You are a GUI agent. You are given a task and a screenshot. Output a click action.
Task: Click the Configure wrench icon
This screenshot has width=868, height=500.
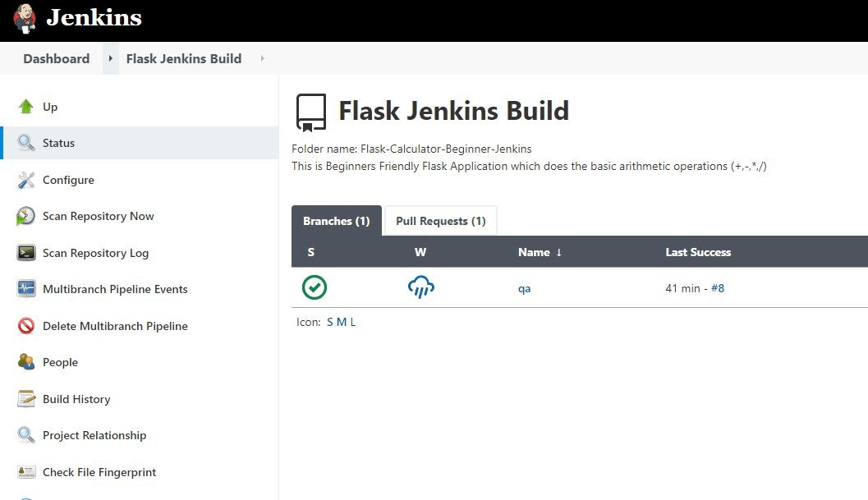pyautogui.click(x=25, y=180)
